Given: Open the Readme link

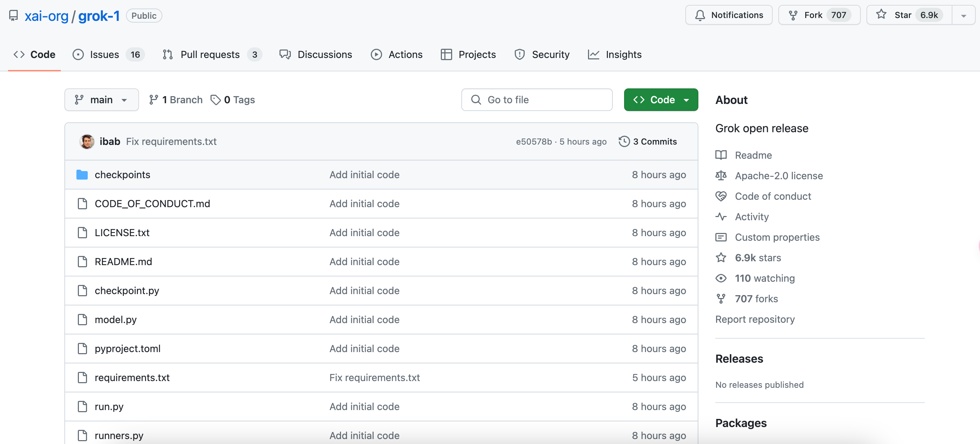Looking at the screenshot, I should [753, 155].
